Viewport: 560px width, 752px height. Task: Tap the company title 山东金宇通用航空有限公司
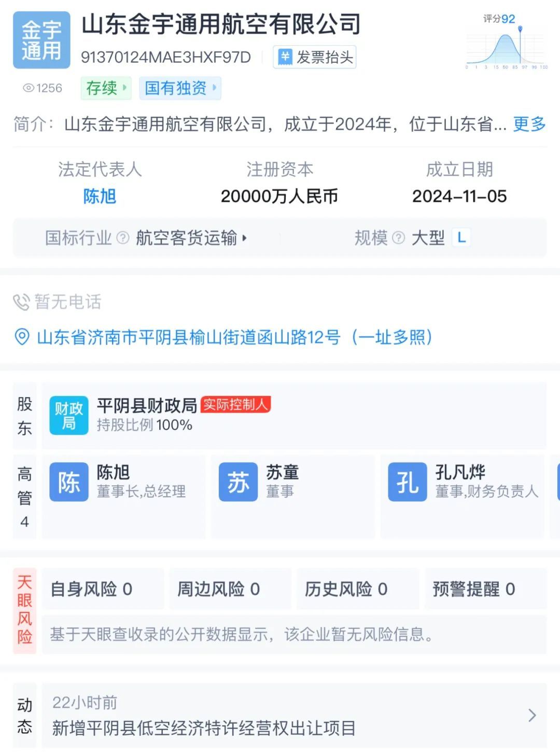[x=221, y=25]
